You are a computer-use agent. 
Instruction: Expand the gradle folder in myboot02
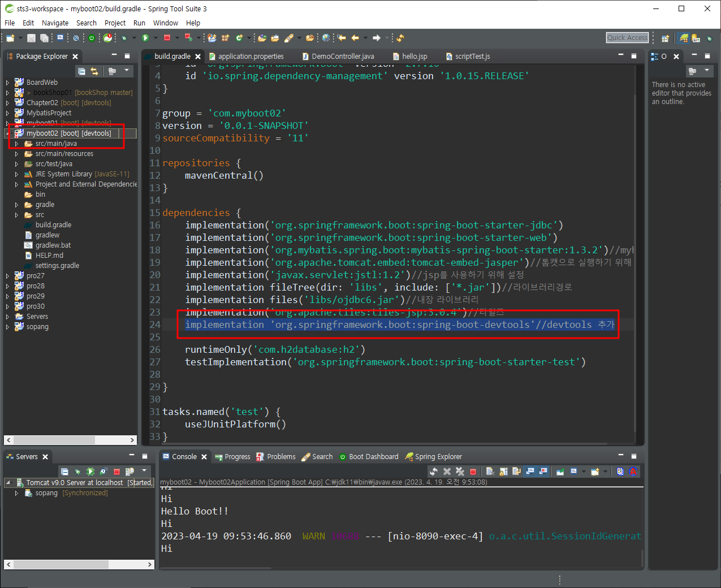click(16, 205)
